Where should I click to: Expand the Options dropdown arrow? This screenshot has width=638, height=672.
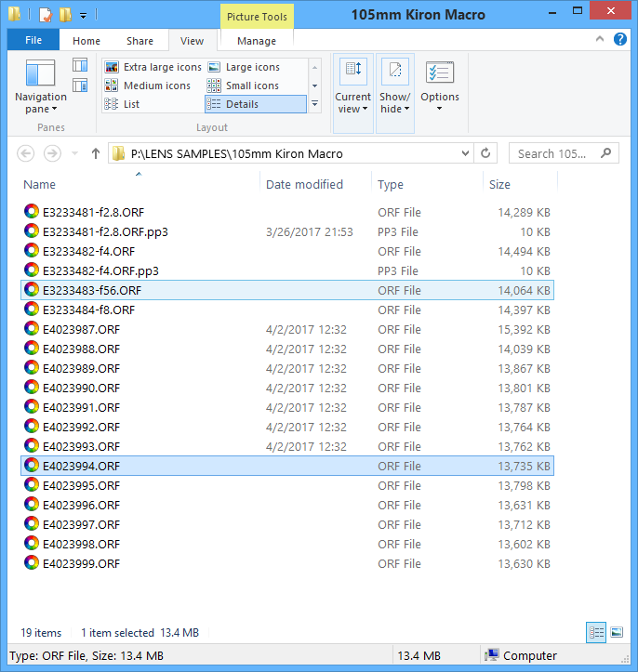click(440, 109)
